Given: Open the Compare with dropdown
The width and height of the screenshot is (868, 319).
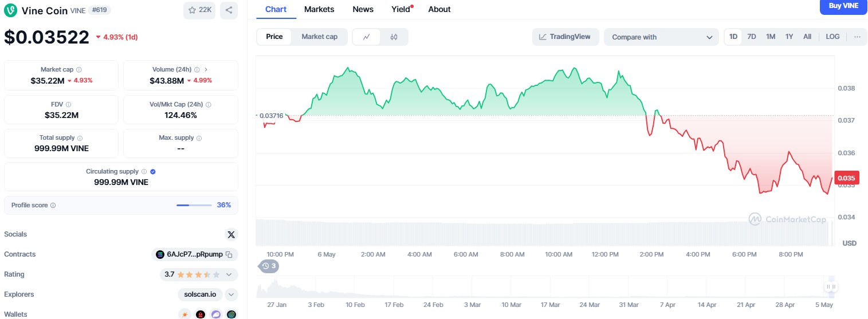Looking at the screenshot, I should click(661, 37).
